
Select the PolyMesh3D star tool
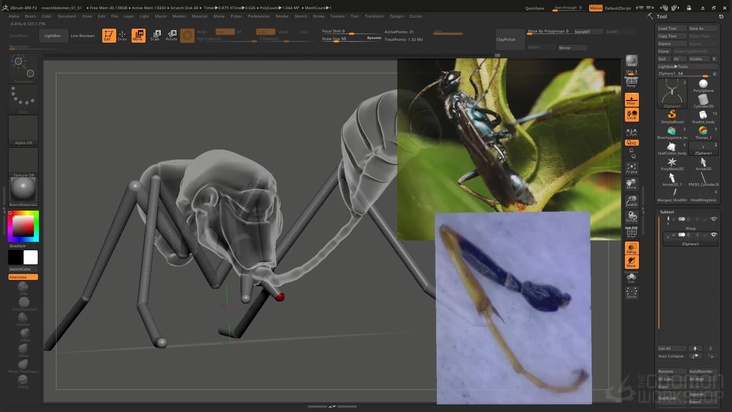tap(672, 164)
